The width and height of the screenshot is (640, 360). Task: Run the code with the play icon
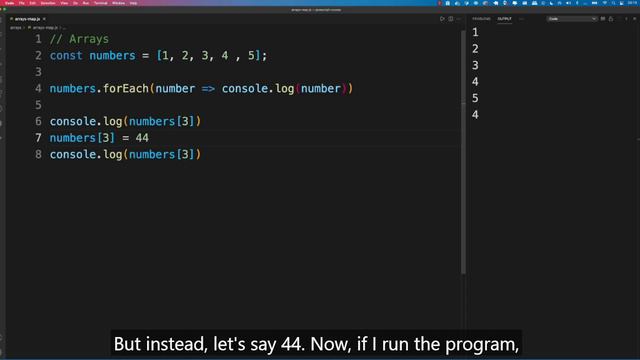[442, 19]
